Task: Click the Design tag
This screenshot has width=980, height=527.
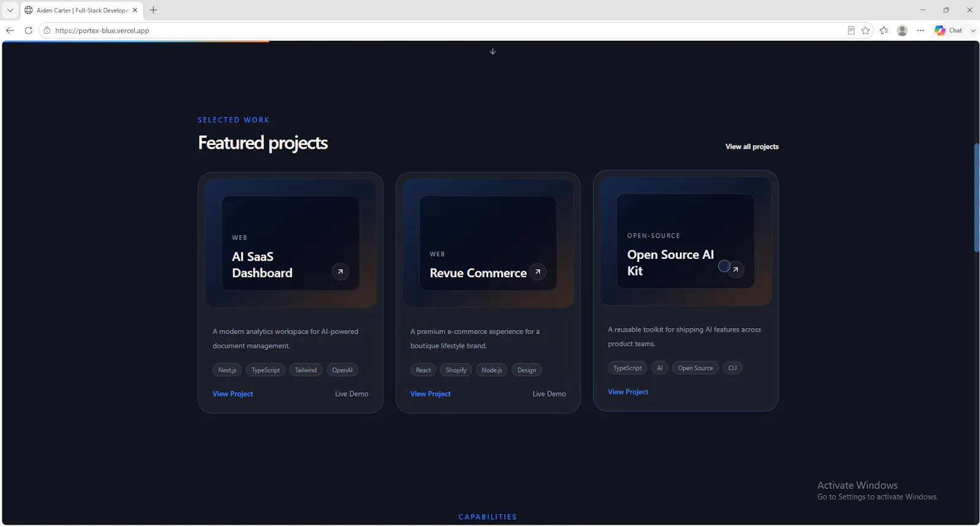Action: click(x=527, y=370)
